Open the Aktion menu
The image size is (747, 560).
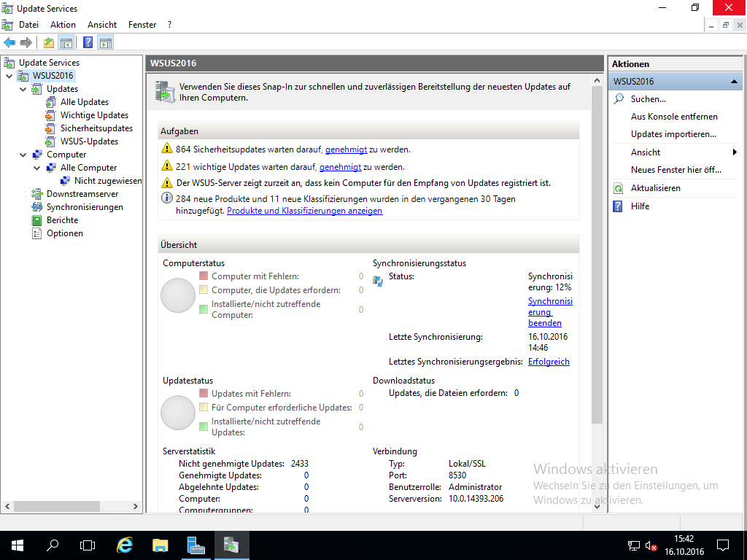[x=63, y=25]
